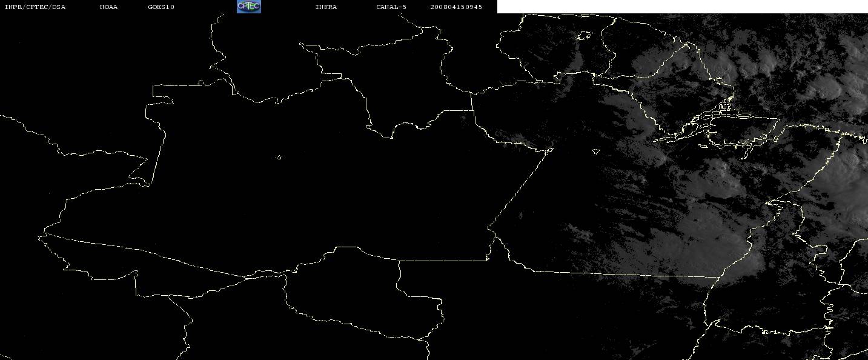
Task: Select the small triangular outline east of the diagonal border
Action: pos(596,152)
